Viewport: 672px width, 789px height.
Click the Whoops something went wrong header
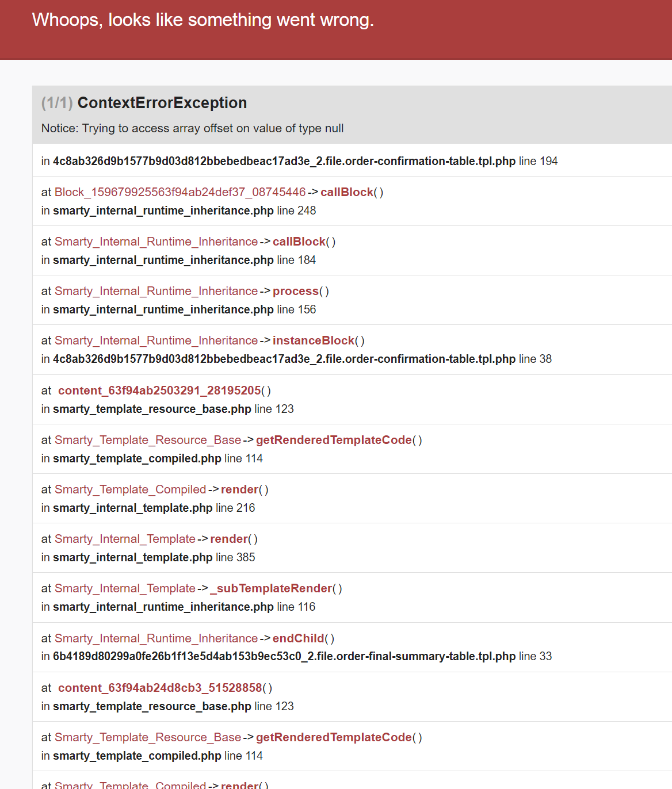[203, 20]
